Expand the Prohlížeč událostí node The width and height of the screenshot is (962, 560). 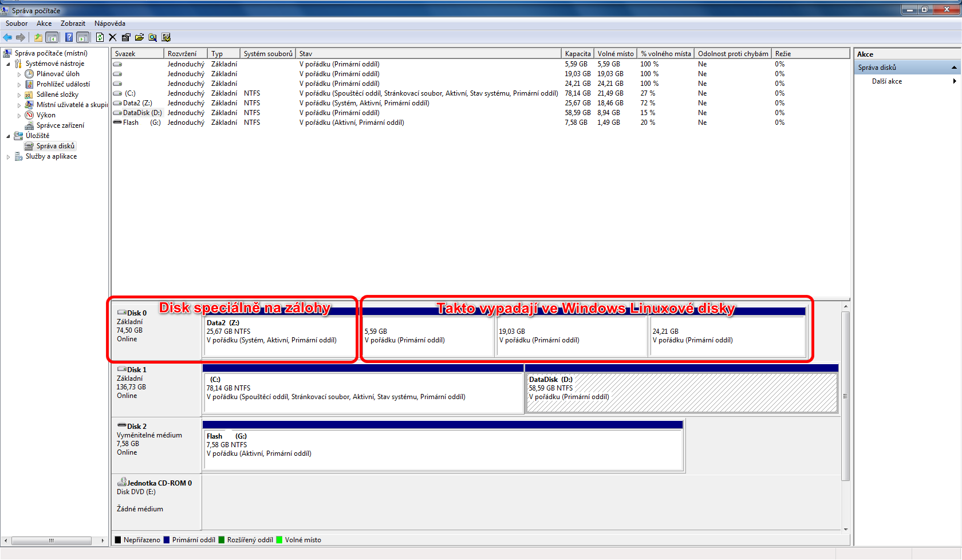point(19,85)
